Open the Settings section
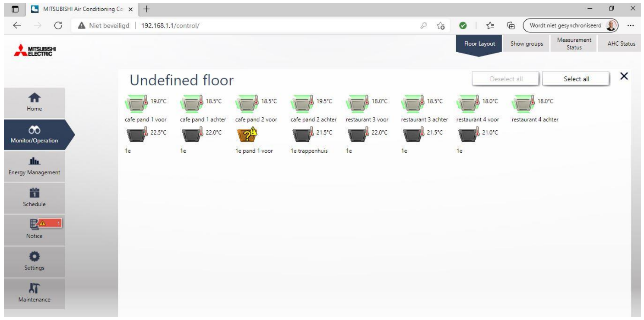This screenshot has height=320, width=644. pyautogui.click(x=34, y=262)
